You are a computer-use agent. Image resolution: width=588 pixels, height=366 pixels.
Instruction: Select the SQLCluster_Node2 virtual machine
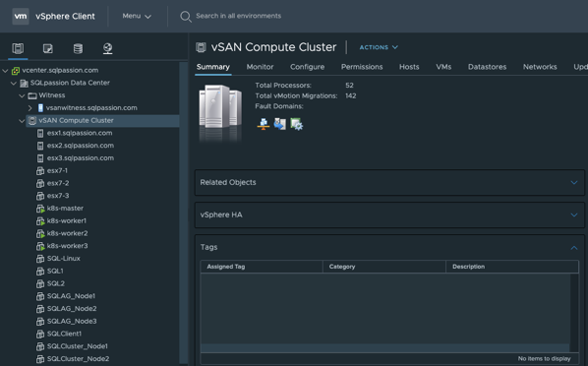click(78, 359)
